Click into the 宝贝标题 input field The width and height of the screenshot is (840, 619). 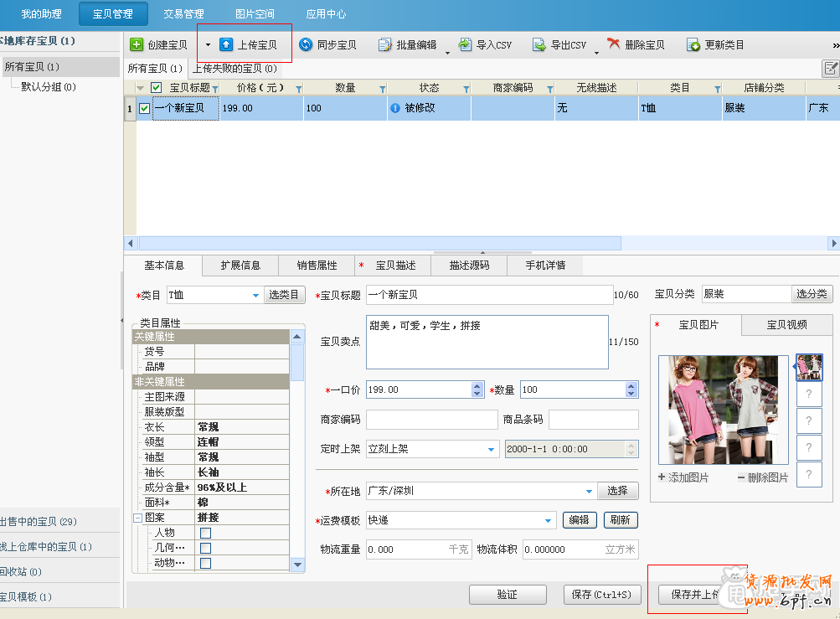coord(487,295)
